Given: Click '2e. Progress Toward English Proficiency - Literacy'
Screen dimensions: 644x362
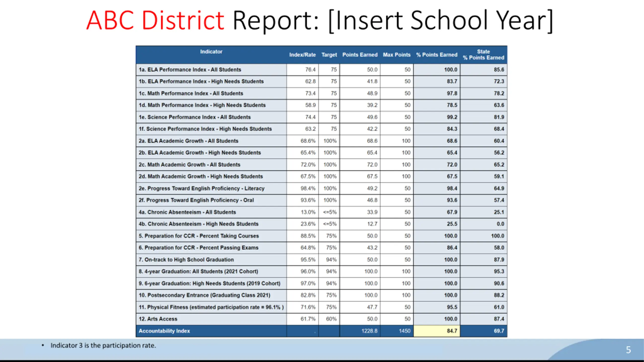Looking at the screenshot, I should (x=202, y=188).
